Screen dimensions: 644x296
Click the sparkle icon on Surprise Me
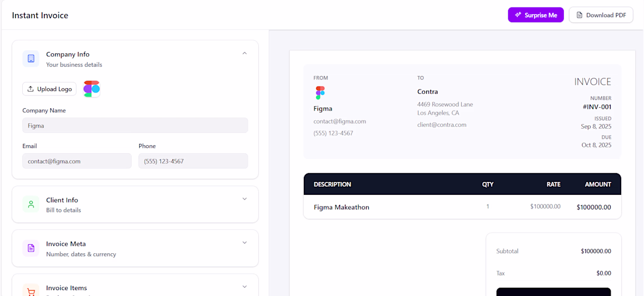pyautogui.click(x=518, y=15)
